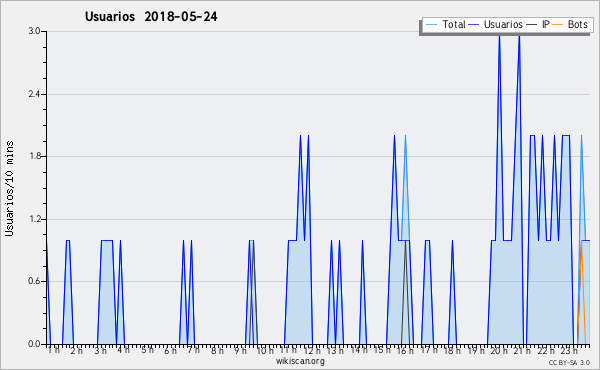Click the light blue Total legend line
The width and height of the screenshot is (600, 370).
tap(431, 25)
